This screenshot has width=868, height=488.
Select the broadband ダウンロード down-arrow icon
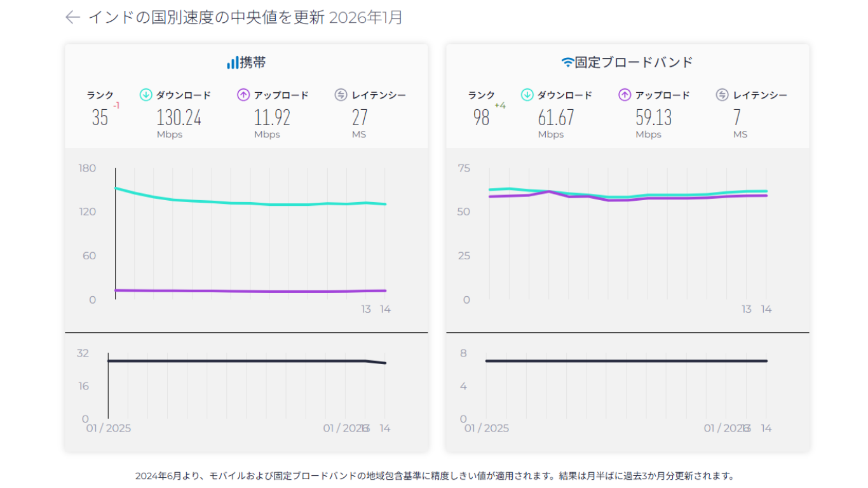[526, 95]
